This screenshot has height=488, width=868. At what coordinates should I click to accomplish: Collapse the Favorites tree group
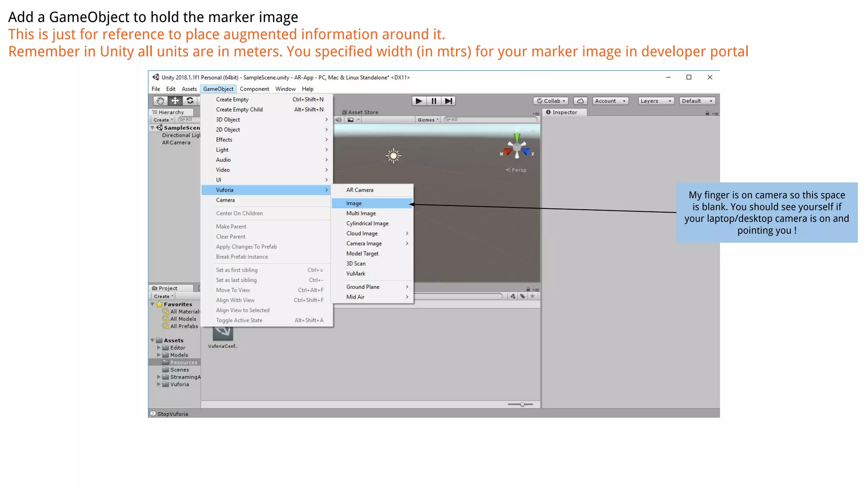(152, 304)
